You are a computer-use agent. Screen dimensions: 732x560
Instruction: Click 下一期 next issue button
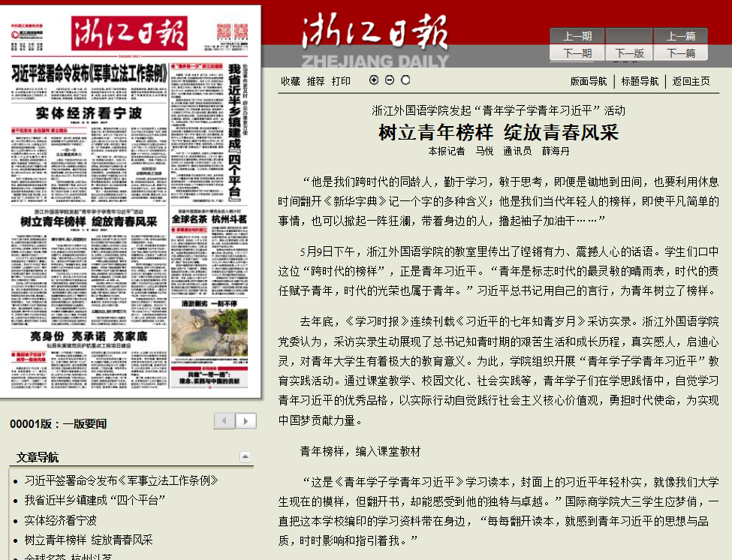click(x=577, y=53)
